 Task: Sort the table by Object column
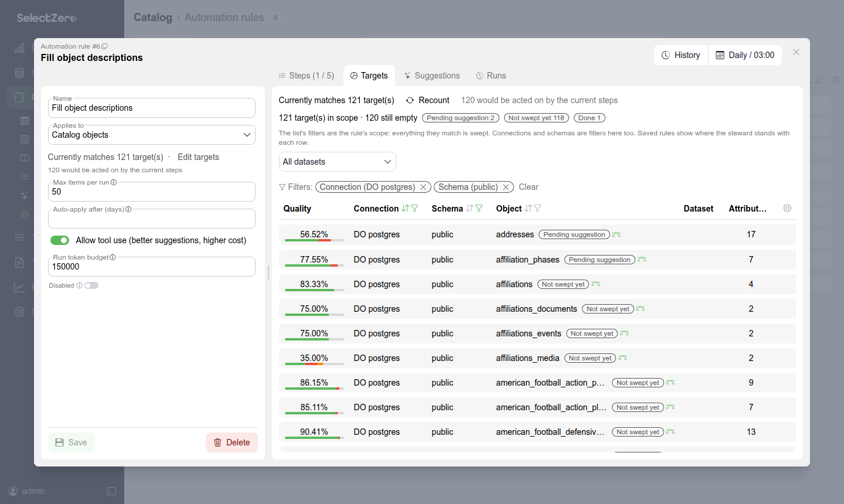click(x=529, y=209)
